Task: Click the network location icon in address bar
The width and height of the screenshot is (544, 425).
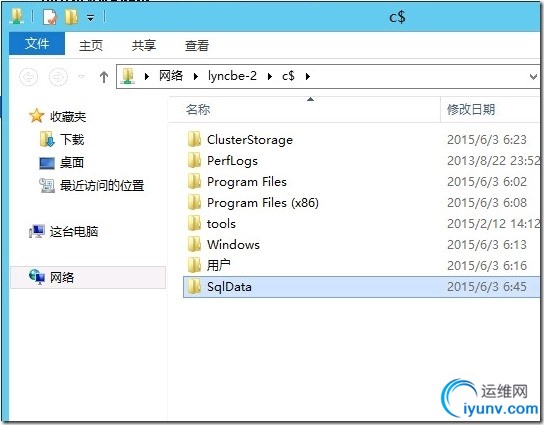Action: (x=127, y=76)
